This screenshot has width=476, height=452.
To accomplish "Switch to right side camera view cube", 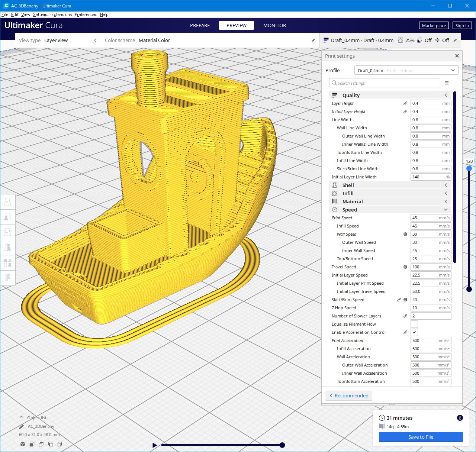I will 60,444.
